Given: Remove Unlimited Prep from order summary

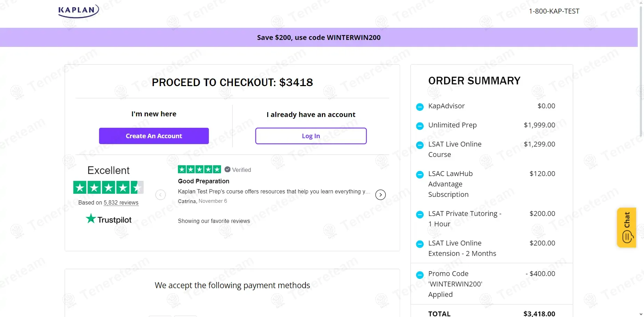Looking at the screenshot, I should pyautogui.click(x=420, y=126).
